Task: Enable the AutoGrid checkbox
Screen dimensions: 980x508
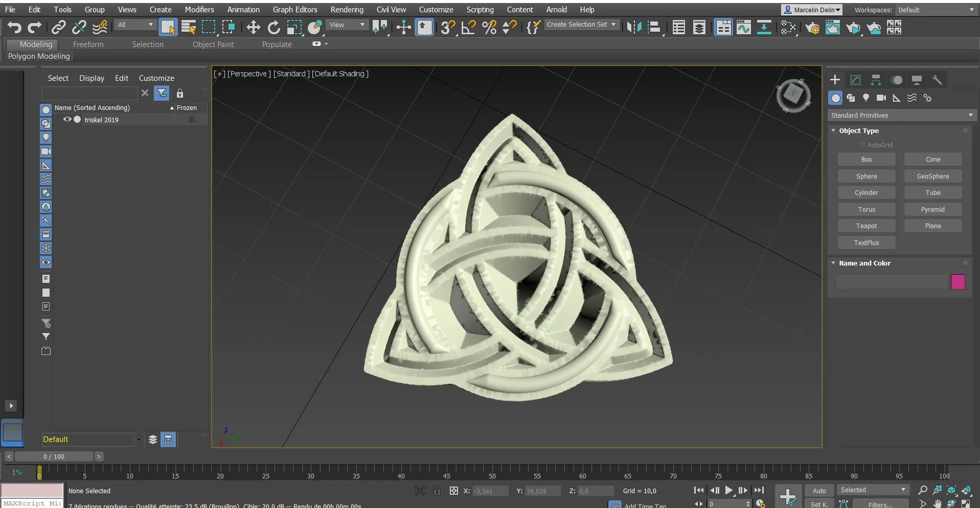Action: click(x=863, y=145)
